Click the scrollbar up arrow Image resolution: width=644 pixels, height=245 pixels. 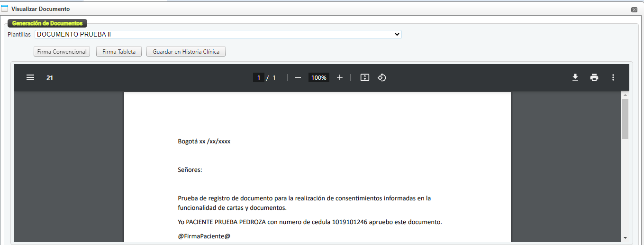[625, 95]
